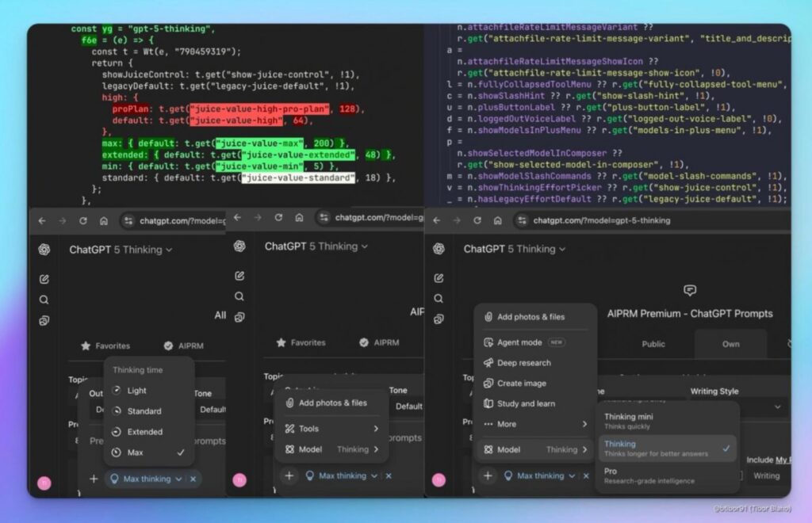Select the checked Thinking model option
This screenshot has height=523, width=812.
pyautogui.click(x=666, y=449)
